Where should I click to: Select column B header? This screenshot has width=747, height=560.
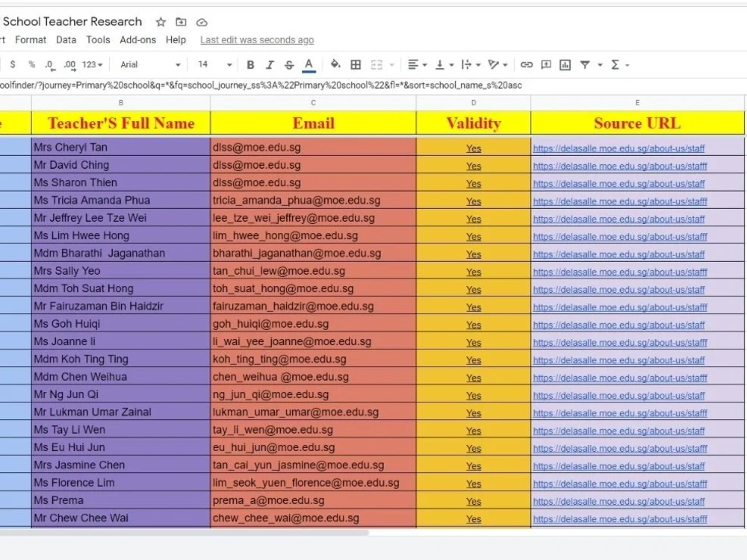[x=120, y=103]
